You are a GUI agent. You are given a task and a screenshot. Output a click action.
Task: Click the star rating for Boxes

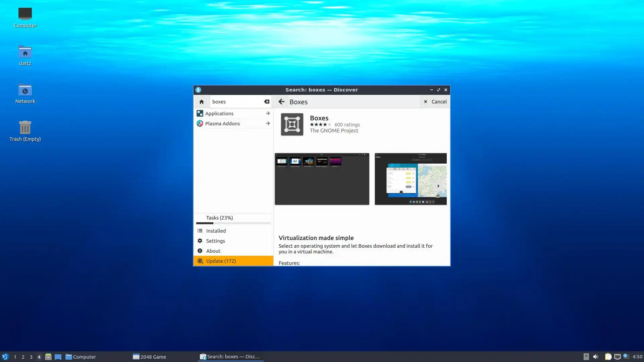click(320, 124)
